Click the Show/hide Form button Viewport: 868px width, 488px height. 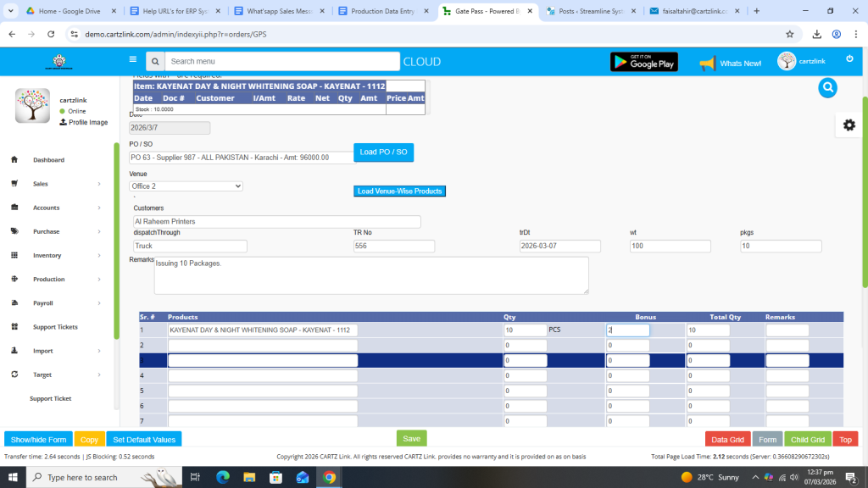pos(38,440)
